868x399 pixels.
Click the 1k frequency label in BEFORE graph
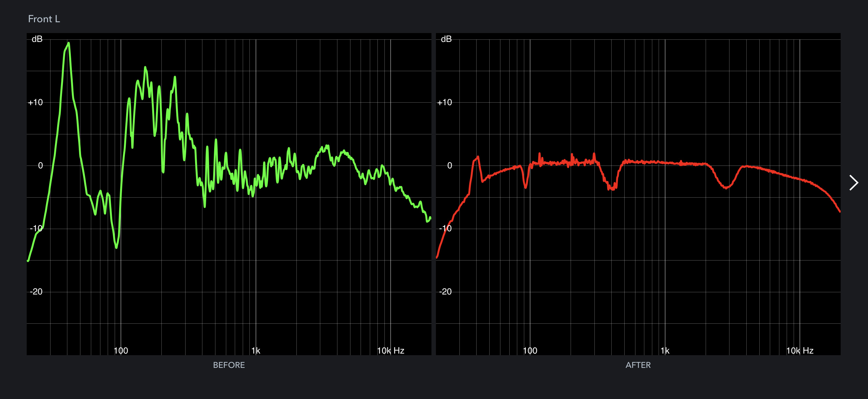[256, 350]
